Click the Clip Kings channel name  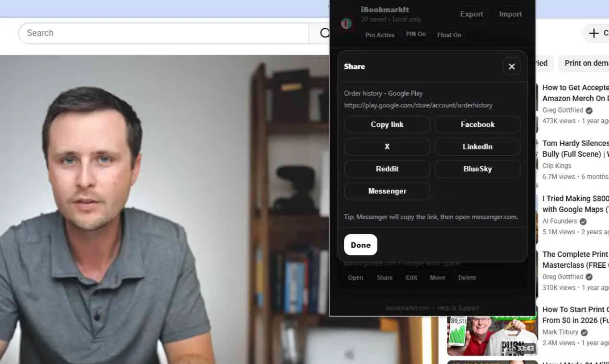click(557, 166)
